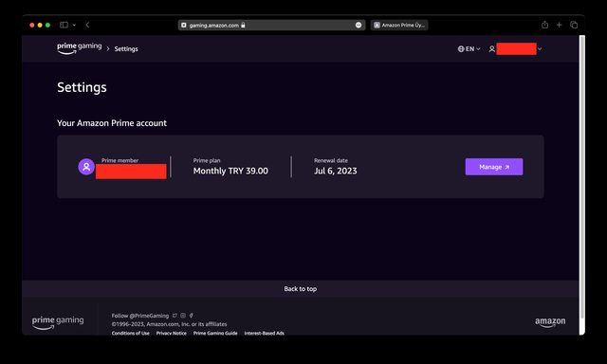
Task: Open a new tab with plus icon
Action: (x=559, y=25)
